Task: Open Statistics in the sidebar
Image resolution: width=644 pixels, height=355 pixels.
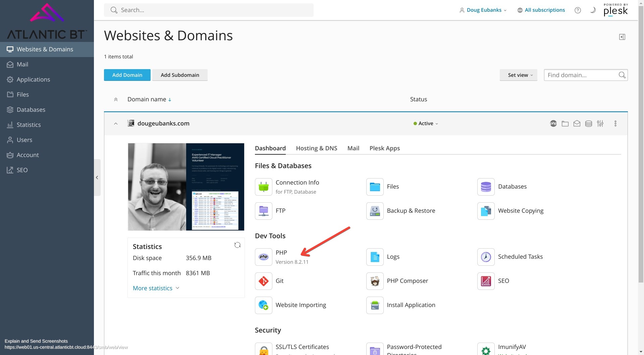Action: pos(47,125)
